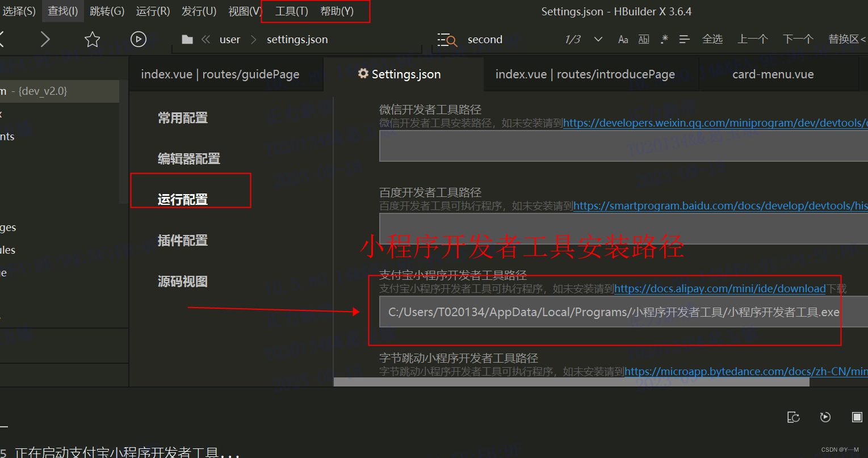Toggle match case Aa in find bar
868x458 pixels.
[623, 39]
